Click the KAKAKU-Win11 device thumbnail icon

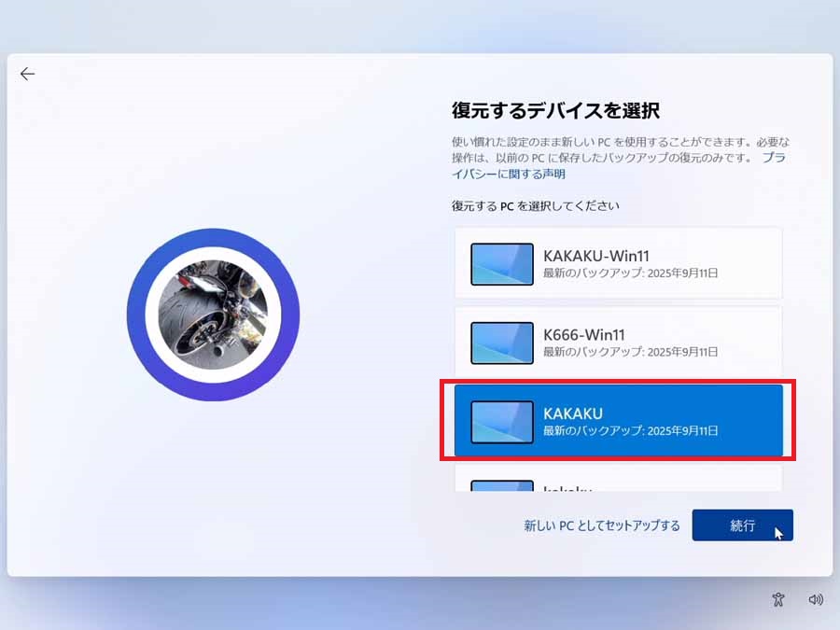click(502, 264)
